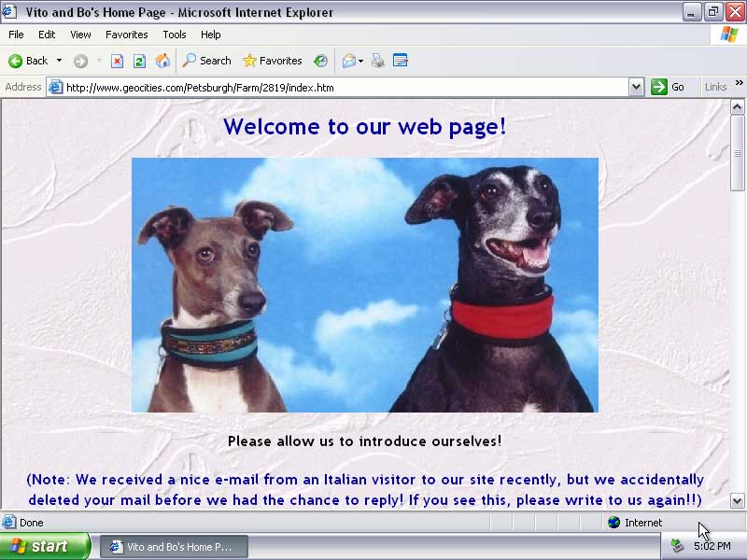This screenshot has width=747, height=560.
Task: Click the Windows Start button
Action: point(44,546)
